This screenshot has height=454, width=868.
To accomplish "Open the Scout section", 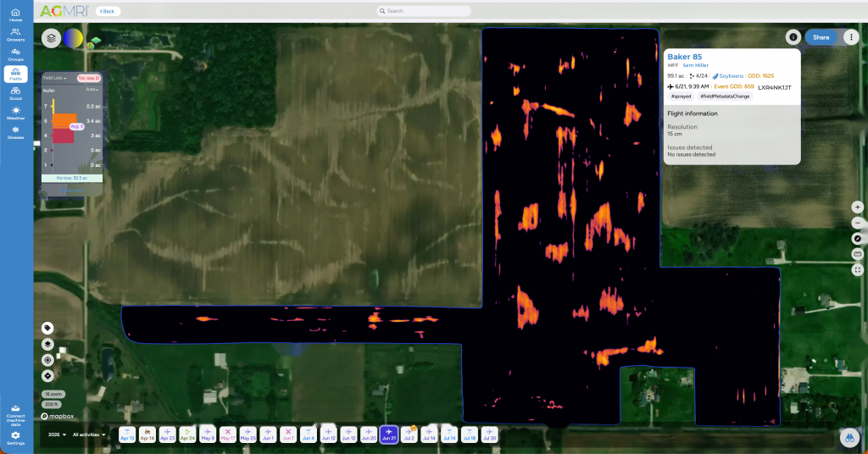I will tap(15, 93).
